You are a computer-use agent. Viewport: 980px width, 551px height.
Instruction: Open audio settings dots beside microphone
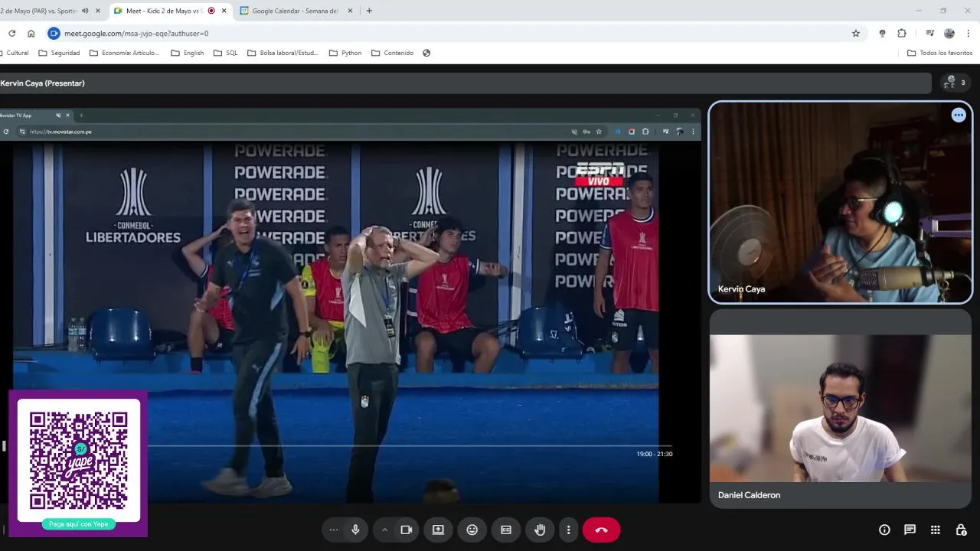[334, 530]
